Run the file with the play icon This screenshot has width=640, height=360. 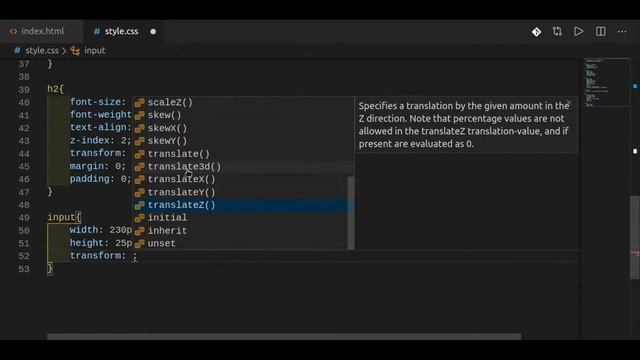[x=578, y=31]
